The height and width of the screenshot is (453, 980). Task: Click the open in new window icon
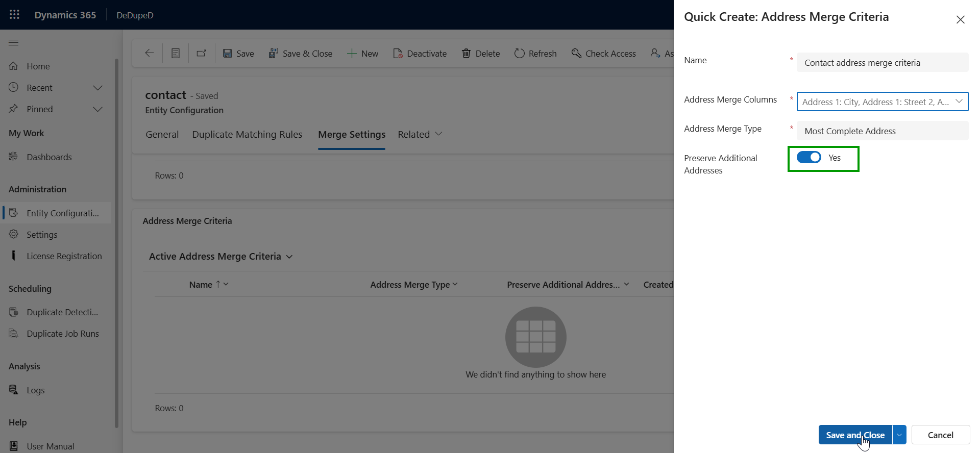point(202,53)
